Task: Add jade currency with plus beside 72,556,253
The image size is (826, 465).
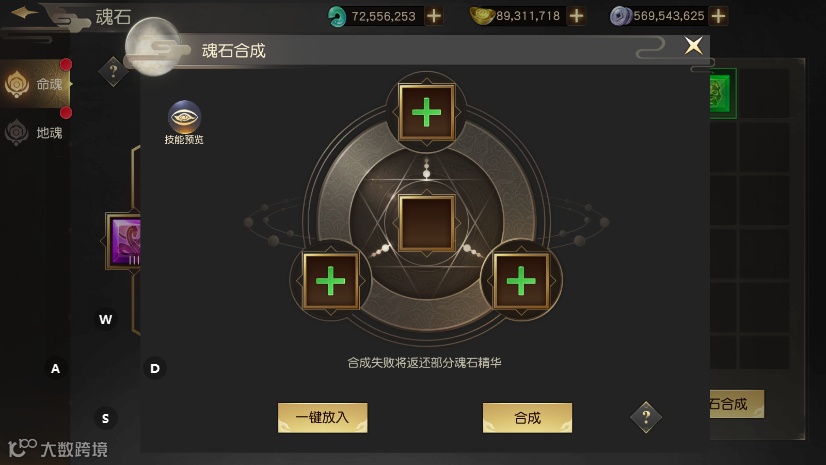Action: 434,16
